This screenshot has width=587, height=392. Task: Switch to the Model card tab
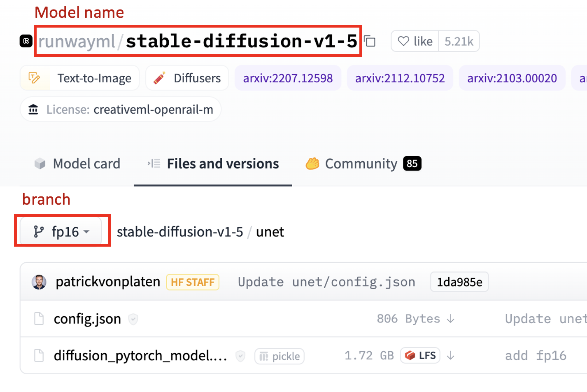77,163
